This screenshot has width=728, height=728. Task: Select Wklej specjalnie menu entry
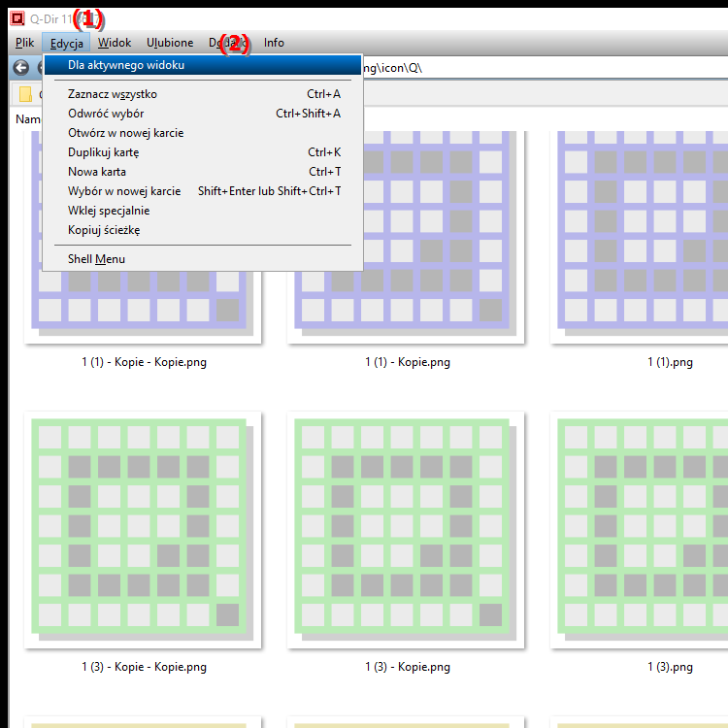pos(203,211)
